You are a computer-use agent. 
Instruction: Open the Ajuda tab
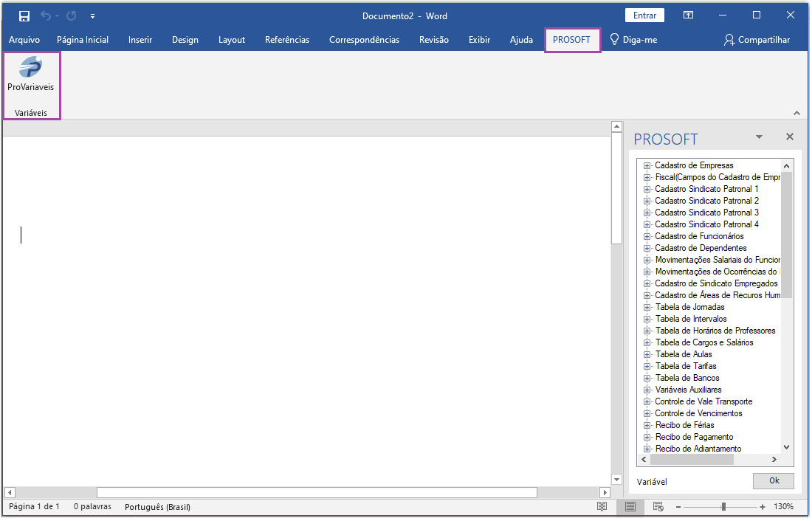point(521,40)
